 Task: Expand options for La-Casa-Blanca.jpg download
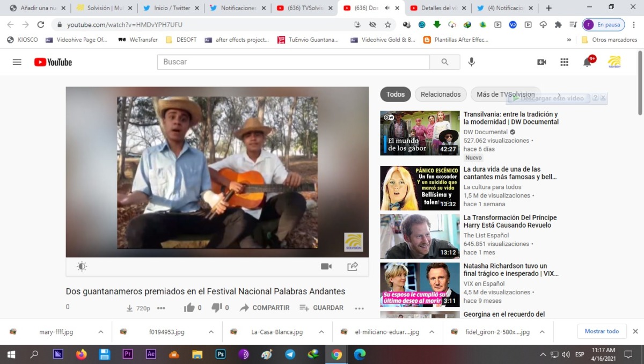pyautogui.click(x=321, y=332)
